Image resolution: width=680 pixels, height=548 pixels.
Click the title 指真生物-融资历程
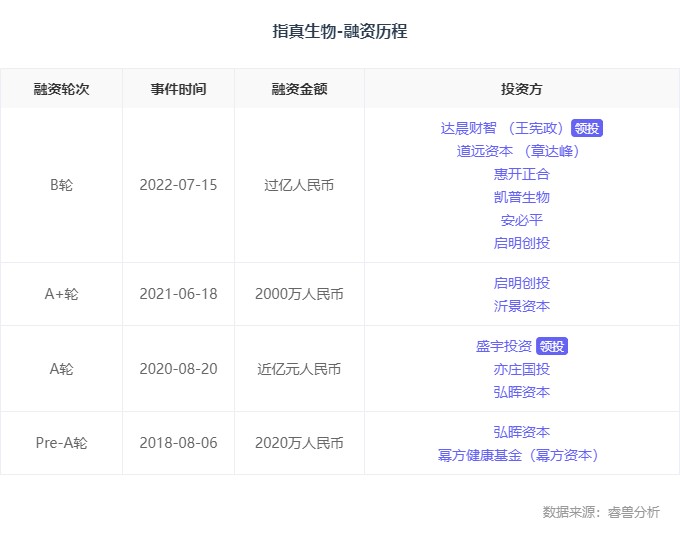340,32
